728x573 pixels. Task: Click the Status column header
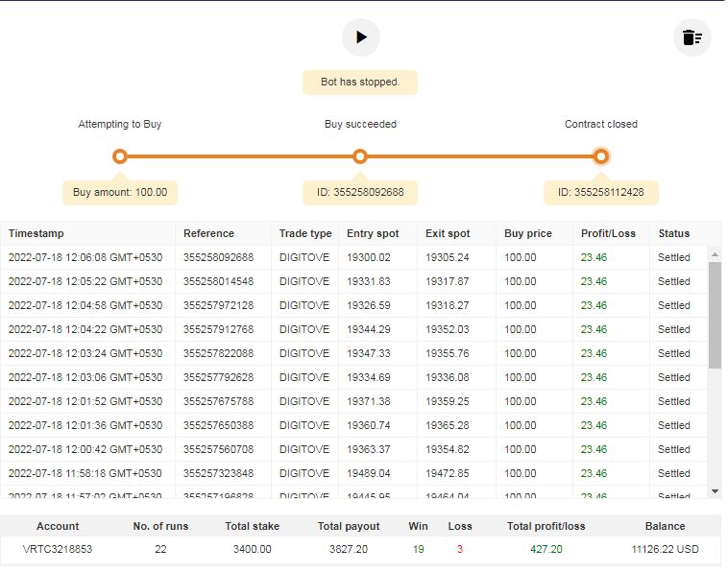click(x=674, y=233)
